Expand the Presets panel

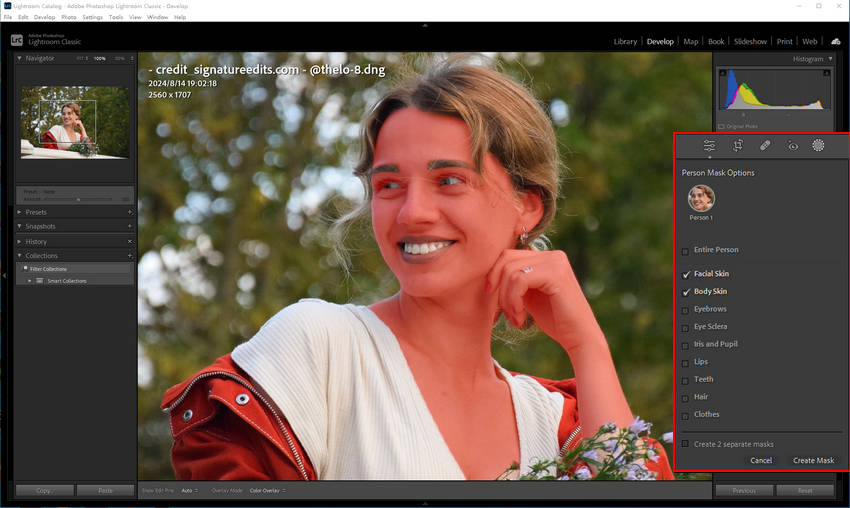pos(20,212)
